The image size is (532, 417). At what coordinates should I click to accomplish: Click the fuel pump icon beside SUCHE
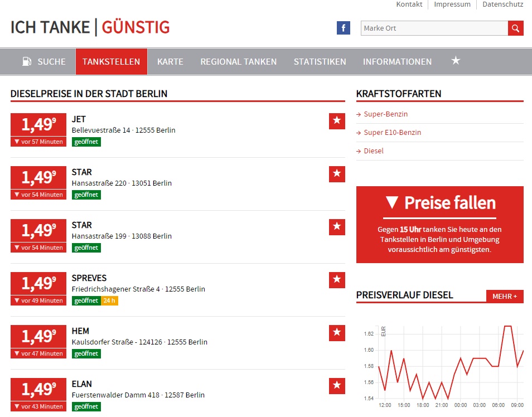coord(27,61)
